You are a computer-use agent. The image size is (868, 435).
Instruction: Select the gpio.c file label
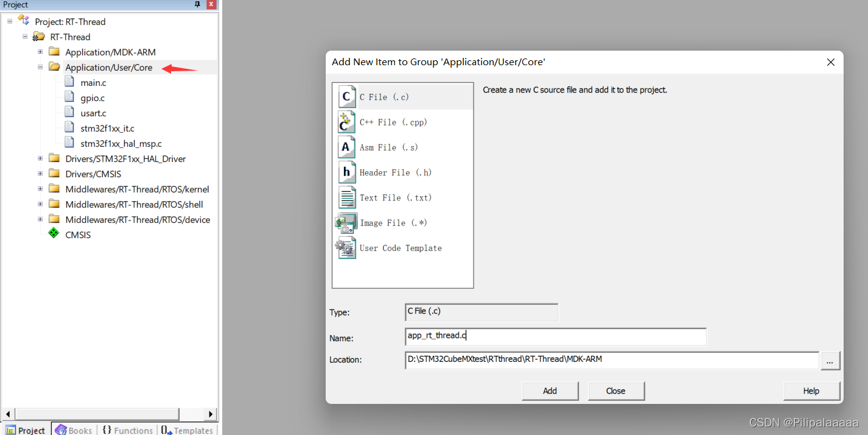click(x=93, y=97)
